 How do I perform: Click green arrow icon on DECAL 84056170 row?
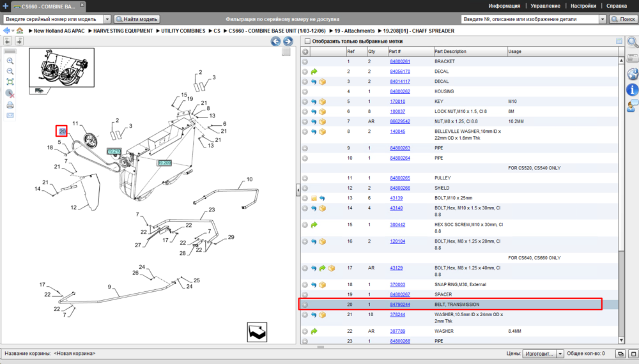(x=314, y=72)
